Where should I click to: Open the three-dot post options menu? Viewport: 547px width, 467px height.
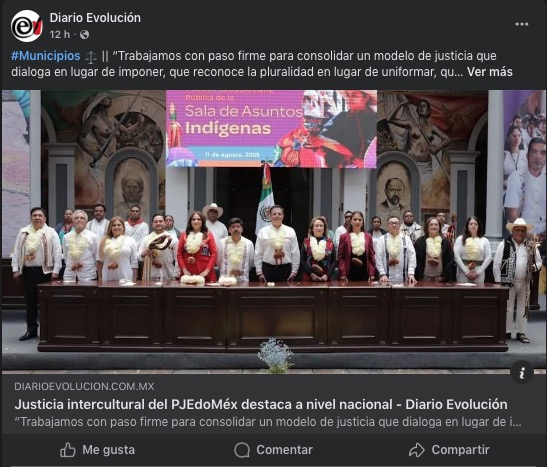[x=522, y=24]
